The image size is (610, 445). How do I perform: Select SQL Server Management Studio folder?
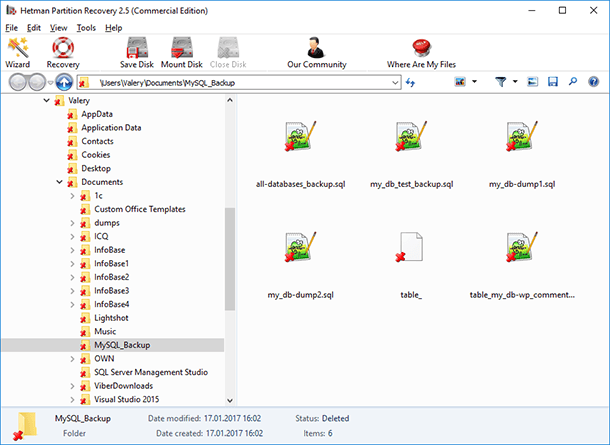point(151,372)
